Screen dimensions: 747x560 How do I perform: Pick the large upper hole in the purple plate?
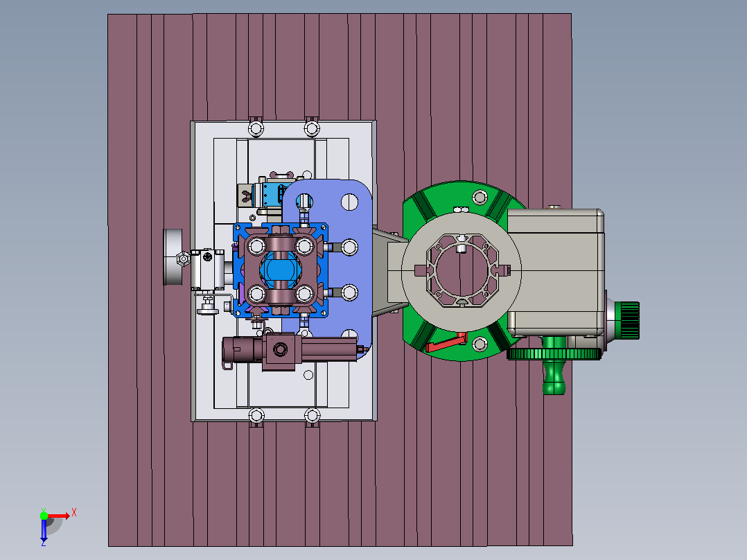click(x=350, y=202)
